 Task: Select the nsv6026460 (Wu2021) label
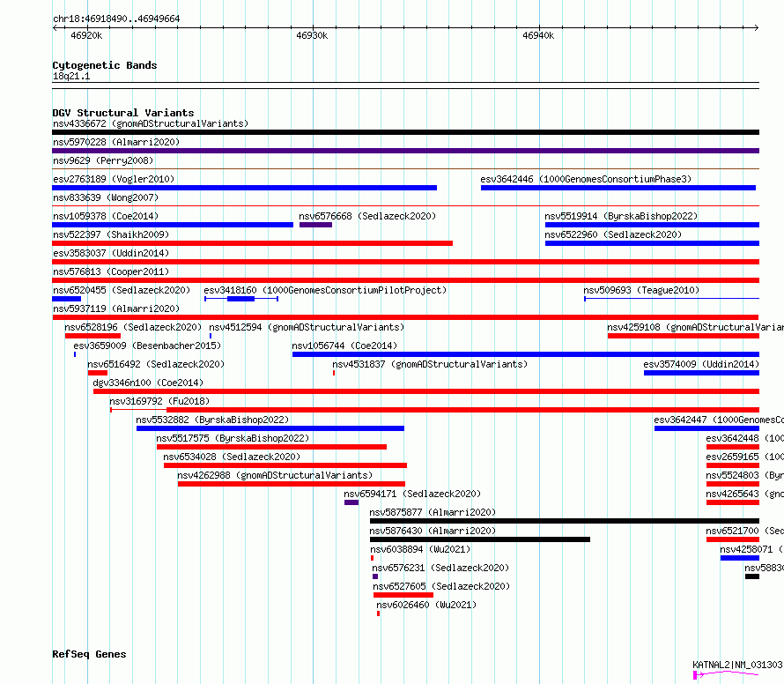coord(426,605)
